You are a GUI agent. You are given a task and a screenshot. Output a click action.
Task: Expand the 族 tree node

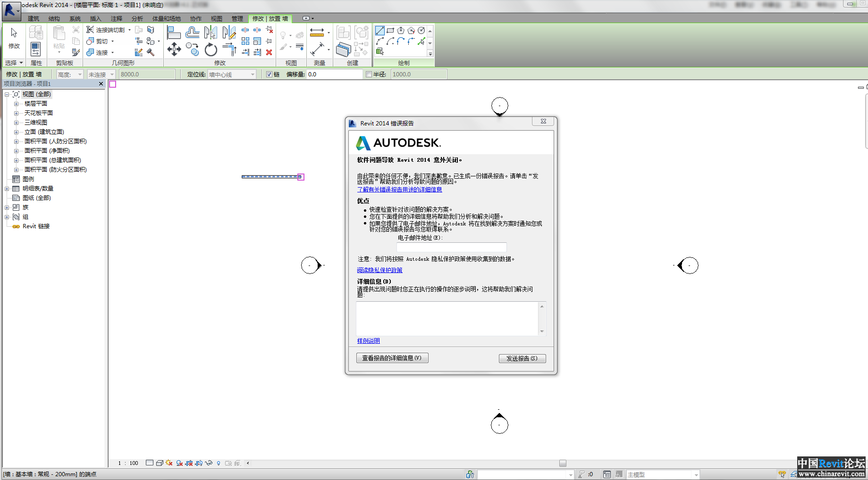7,207
